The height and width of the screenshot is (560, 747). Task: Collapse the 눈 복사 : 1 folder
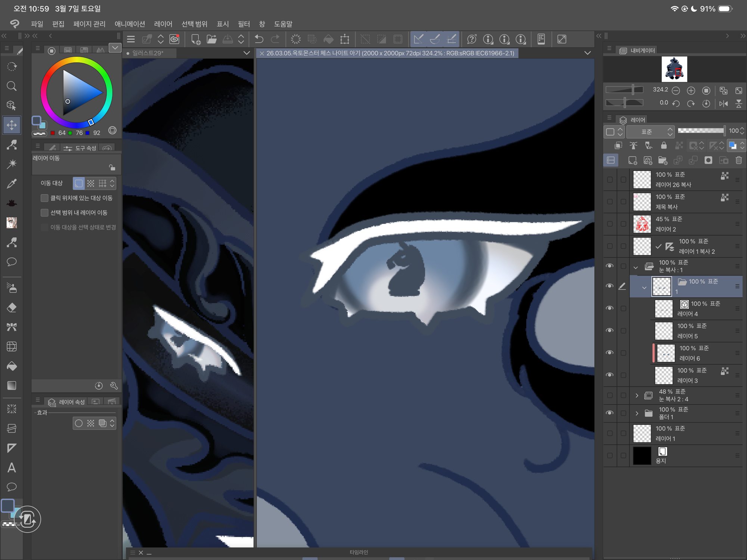(635, 267)
